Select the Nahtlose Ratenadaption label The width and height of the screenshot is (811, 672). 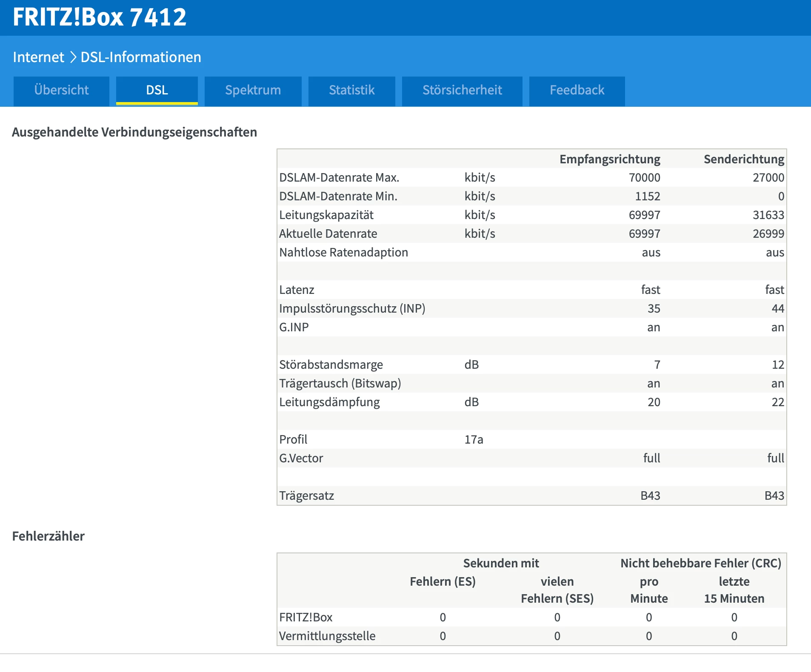click(x=344, y=252)
